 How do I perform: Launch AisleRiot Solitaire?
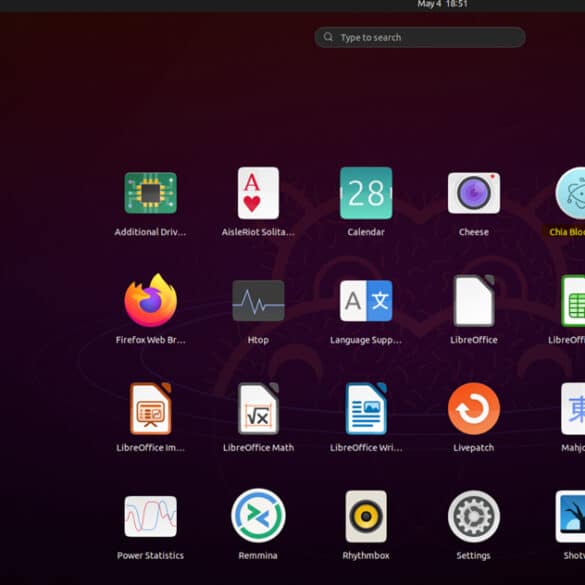click(258, 193)
